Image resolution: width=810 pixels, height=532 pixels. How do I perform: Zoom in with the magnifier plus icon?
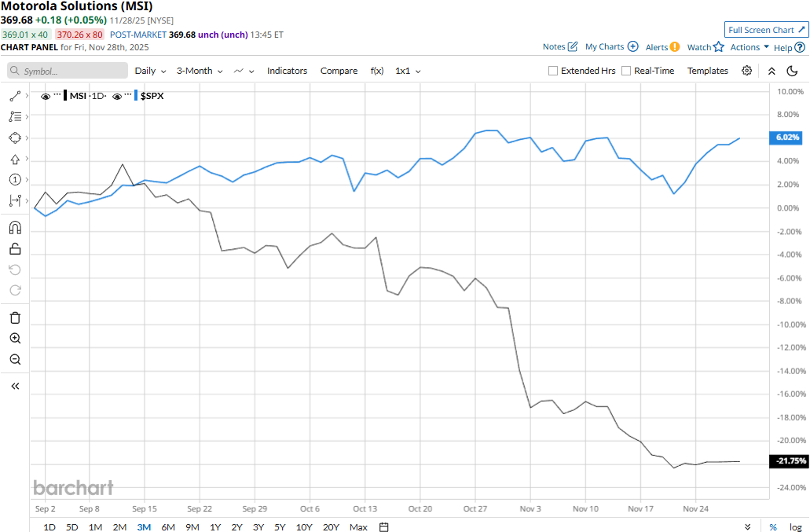click(x=15, y=339)
